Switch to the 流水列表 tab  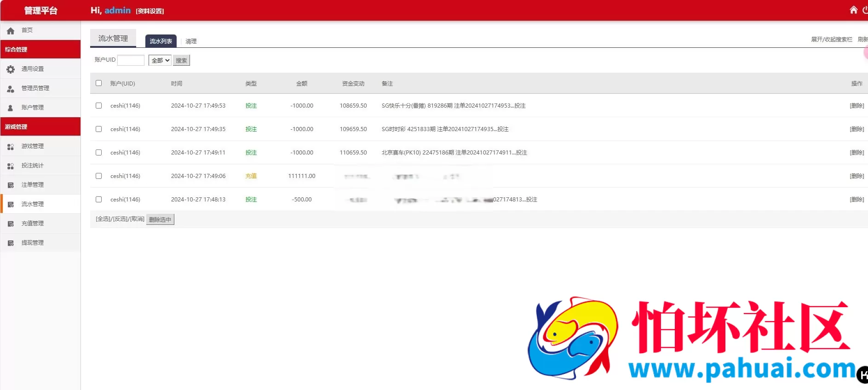(x=161, y=41)
